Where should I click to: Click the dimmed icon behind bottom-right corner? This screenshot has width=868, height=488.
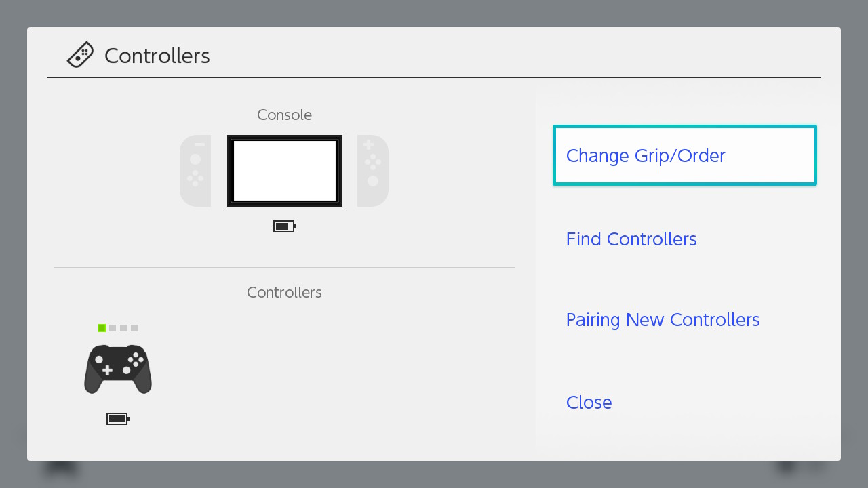pos(787,466)
